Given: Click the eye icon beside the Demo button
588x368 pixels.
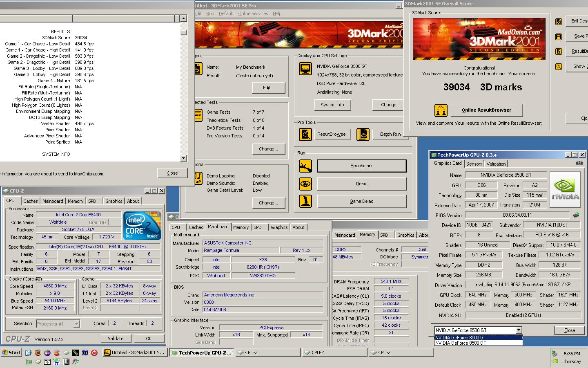Looking at the screenshot, I should pyautogui.click(x=305, y=184).
